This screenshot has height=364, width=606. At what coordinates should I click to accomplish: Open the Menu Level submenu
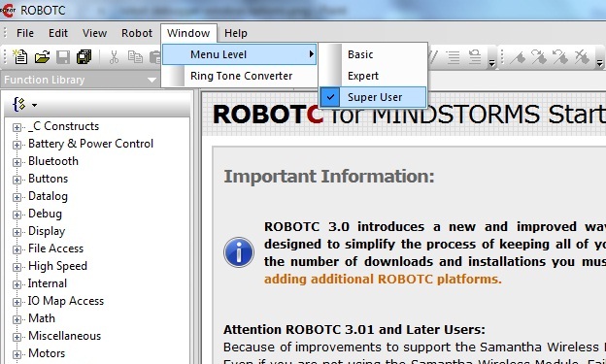[x=240, y=54]
